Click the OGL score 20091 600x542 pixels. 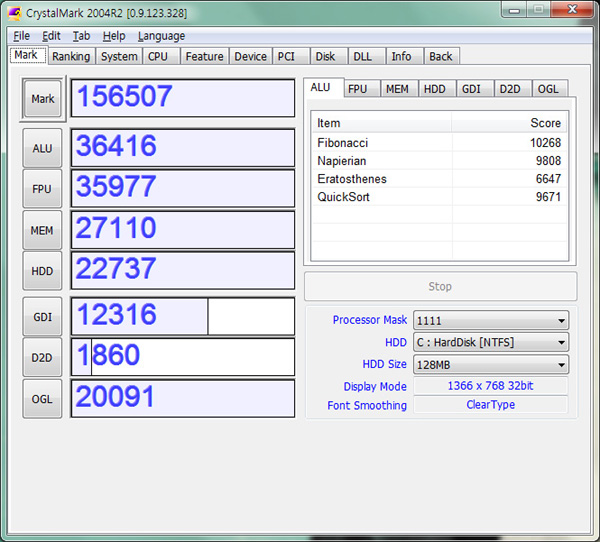click(x=183, y=398)
